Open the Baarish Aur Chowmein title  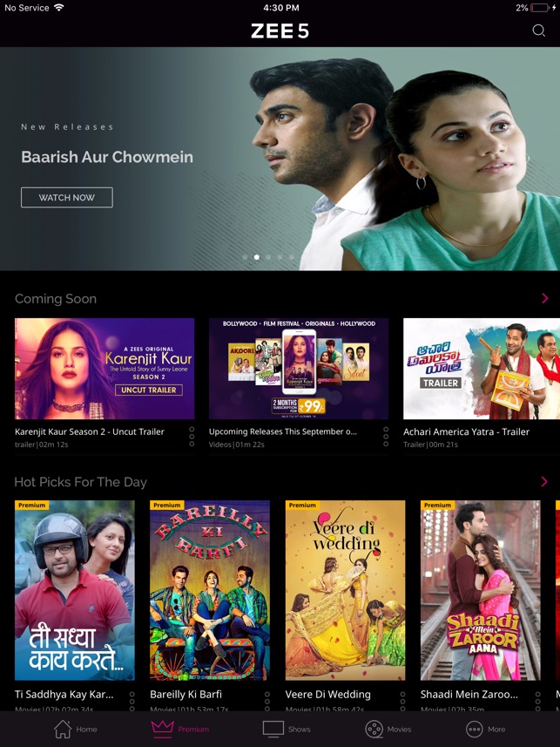[x=107, y=157]
